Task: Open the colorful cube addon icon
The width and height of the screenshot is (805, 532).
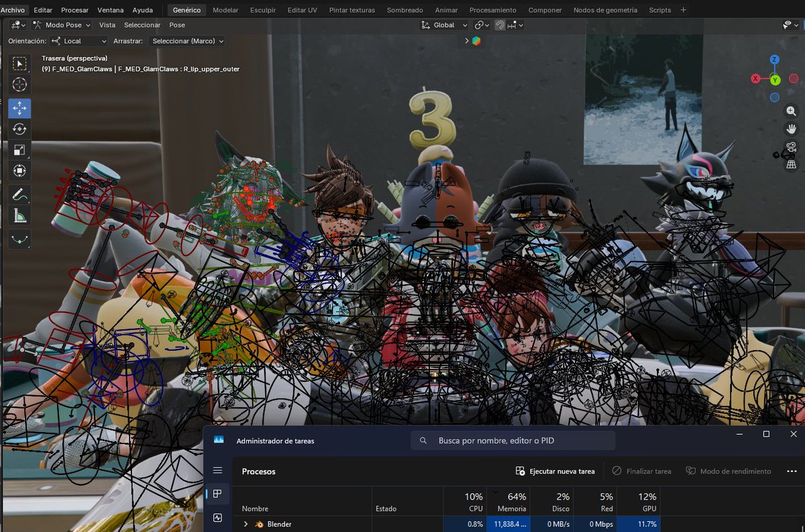Action: pos(476,40)
